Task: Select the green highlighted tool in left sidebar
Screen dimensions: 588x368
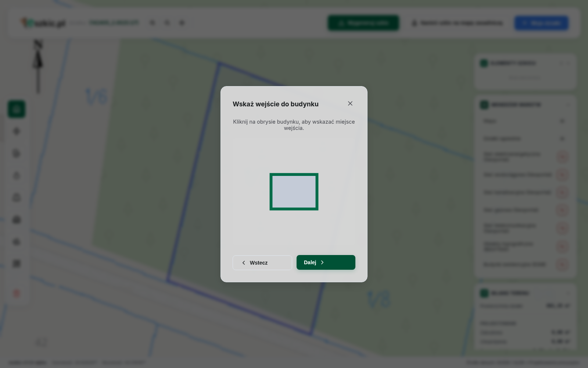Action: click(17, 109)
